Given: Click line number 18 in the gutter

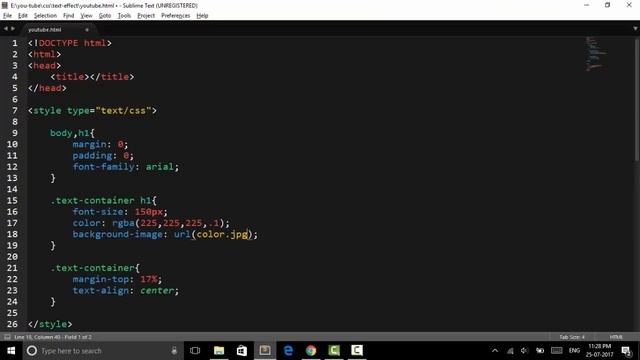Looking at the screenshot, I should pos(12,234).
